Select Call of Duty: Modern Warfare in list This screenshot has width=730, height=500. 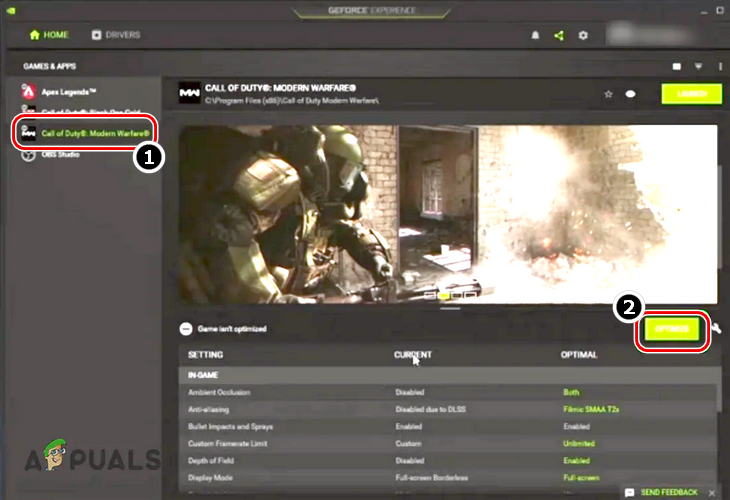pyautogui.click(x=95, y=134)
